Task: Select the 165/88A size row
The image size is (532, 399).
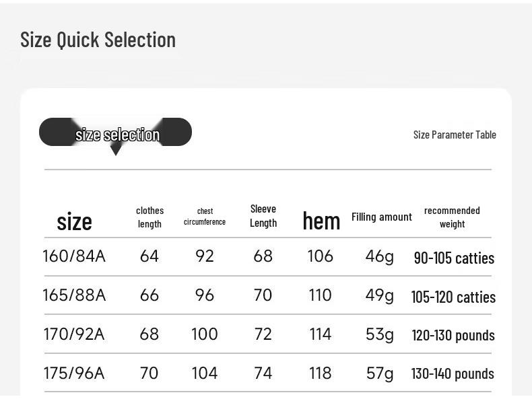Action: click(x=74, y=295)
